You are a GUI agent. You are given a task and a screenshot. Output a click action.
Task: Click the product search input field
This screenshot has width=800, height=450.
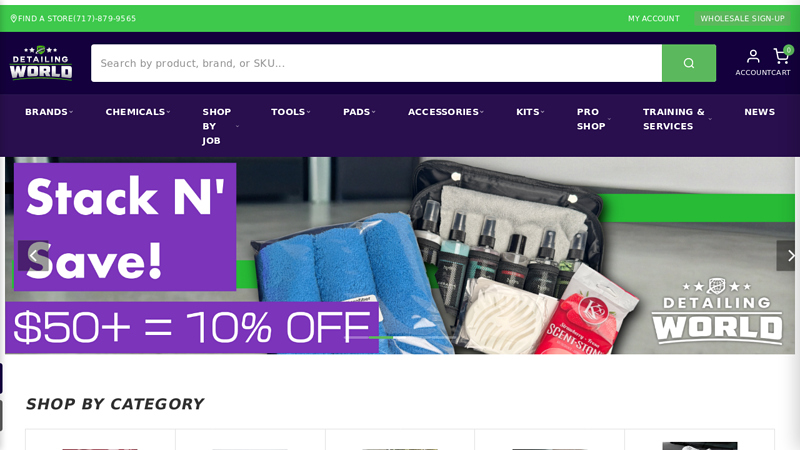tap(377, 63)
